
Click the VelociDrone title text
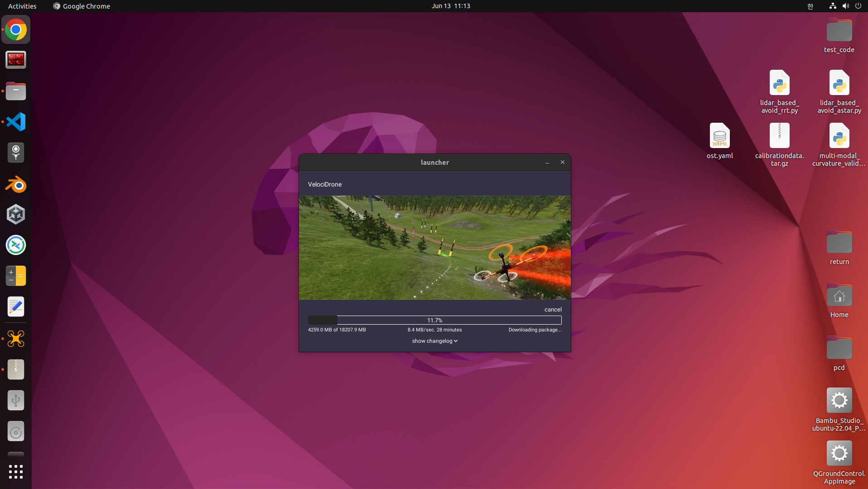(325, 184)
